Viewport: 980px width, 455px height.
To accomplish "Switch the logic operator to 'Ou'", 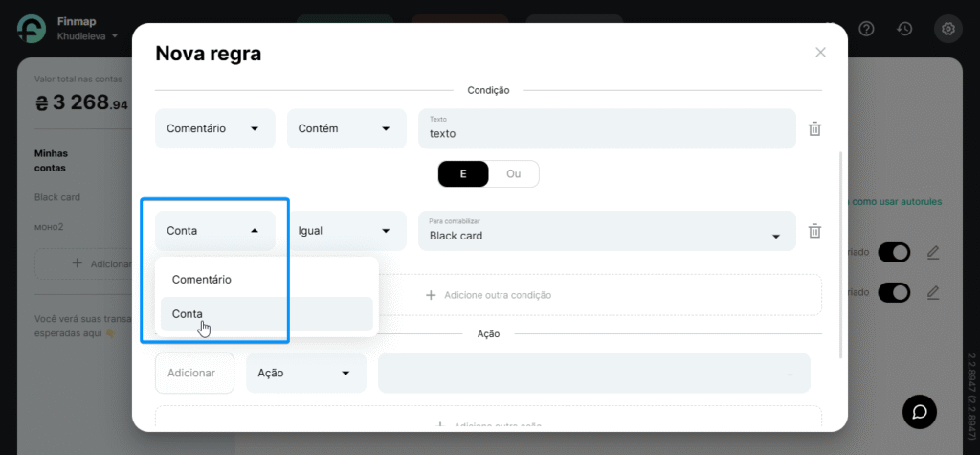I will [x=514, y=174].
